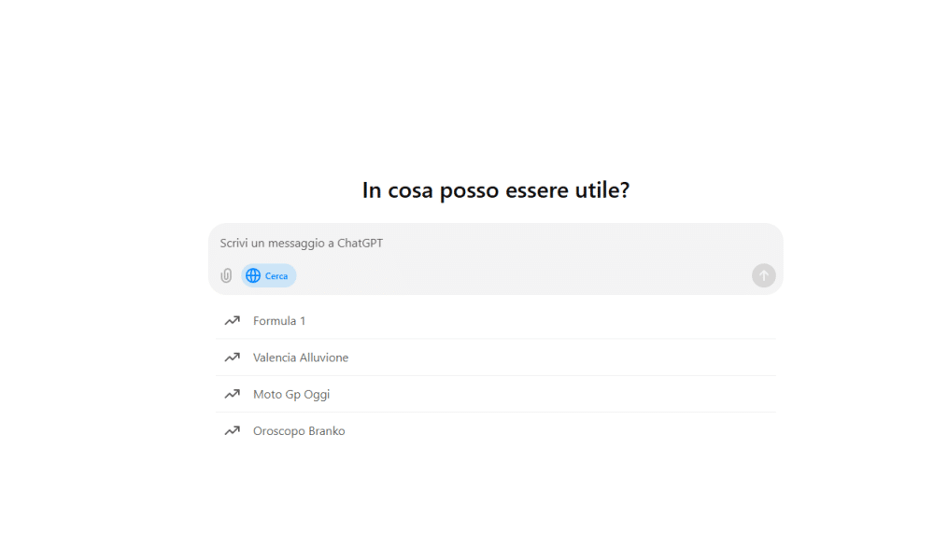Toggle off the Cerca web search mode
This screenshot has height=560, width=934.
click(269, 275)
